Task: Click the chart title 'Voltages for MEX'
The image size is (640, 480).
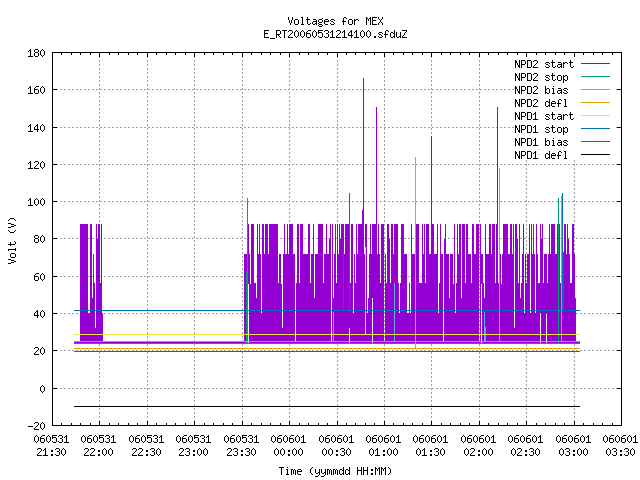Action: (335, 21)
